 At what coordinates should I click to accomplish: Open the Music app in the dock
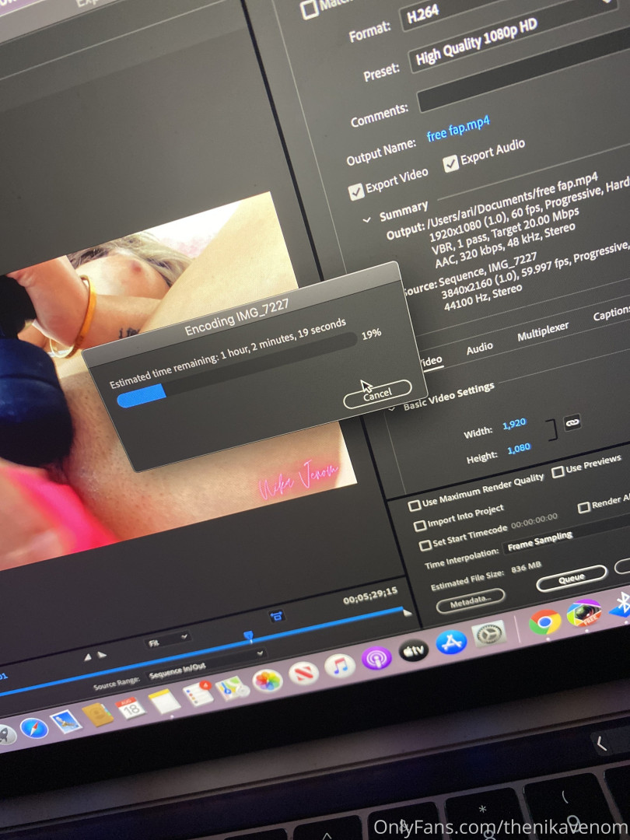tap(340, 665)
